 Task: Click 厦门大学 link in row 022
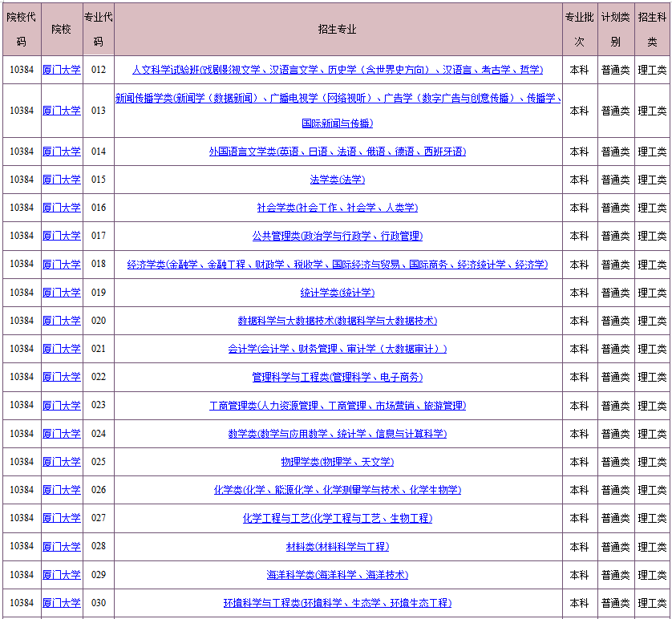tap(62, 377)
